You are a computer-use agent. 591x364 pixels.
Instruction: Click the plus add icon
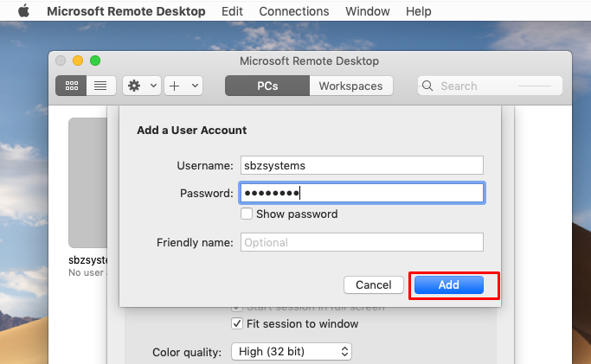pyautogui.click(x=175, y=86)
